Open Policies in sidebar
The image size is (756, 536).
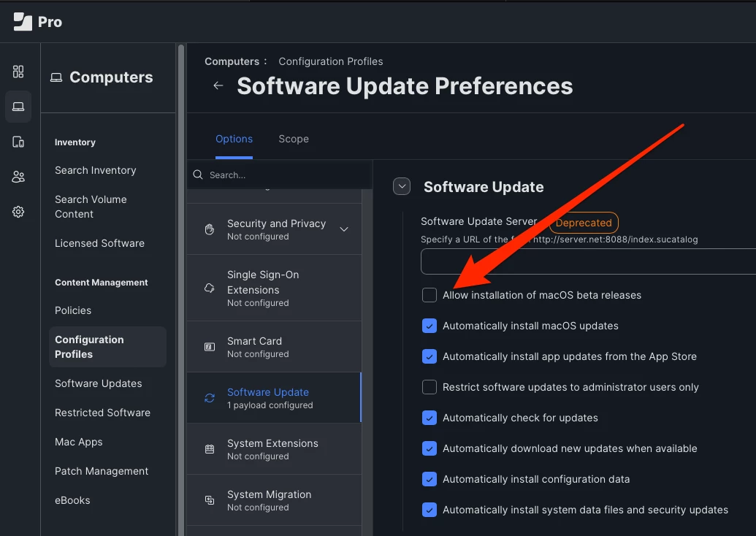click(x=73, y=310)
